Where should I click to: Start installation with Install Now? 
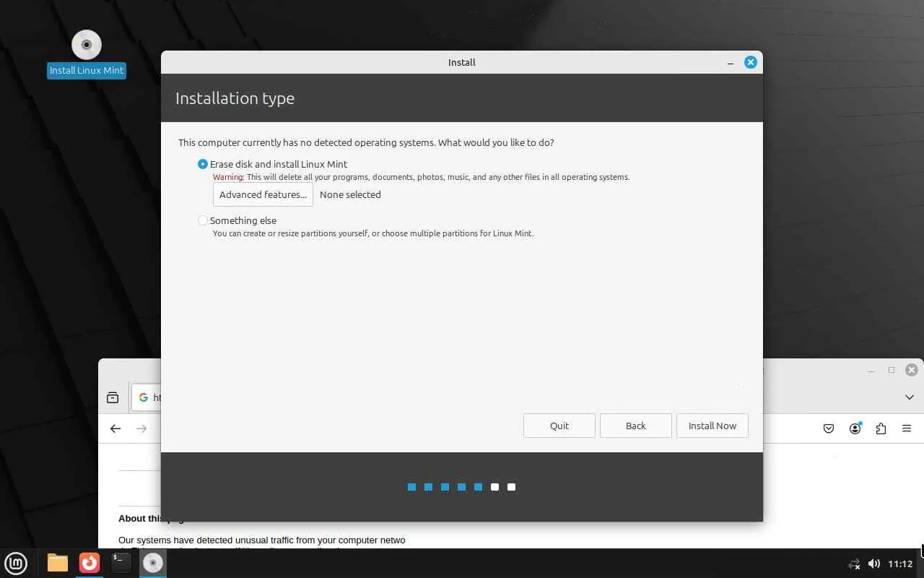point(712,426)
